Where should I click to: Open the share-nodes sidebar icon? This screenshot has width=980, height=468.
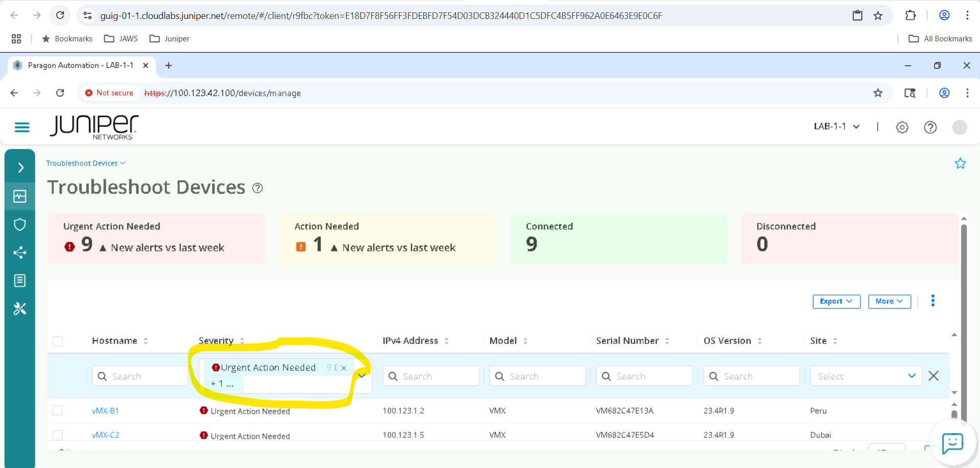(x=20, y=252)
